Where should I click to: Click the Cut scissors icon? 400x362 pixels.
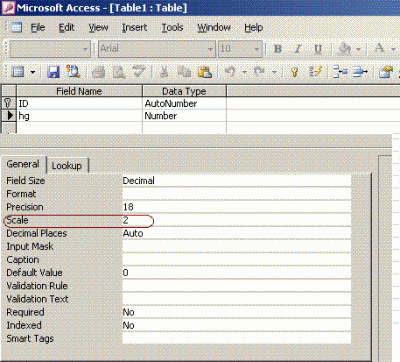click(164, 72)
